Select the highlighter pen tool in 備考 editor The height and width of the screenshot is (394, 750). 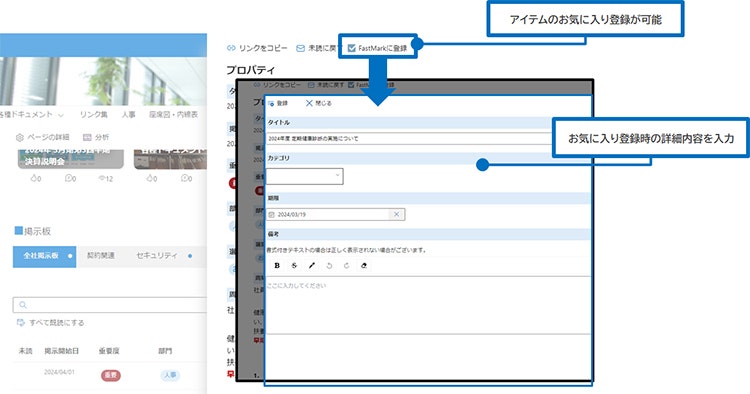[312, 265]
